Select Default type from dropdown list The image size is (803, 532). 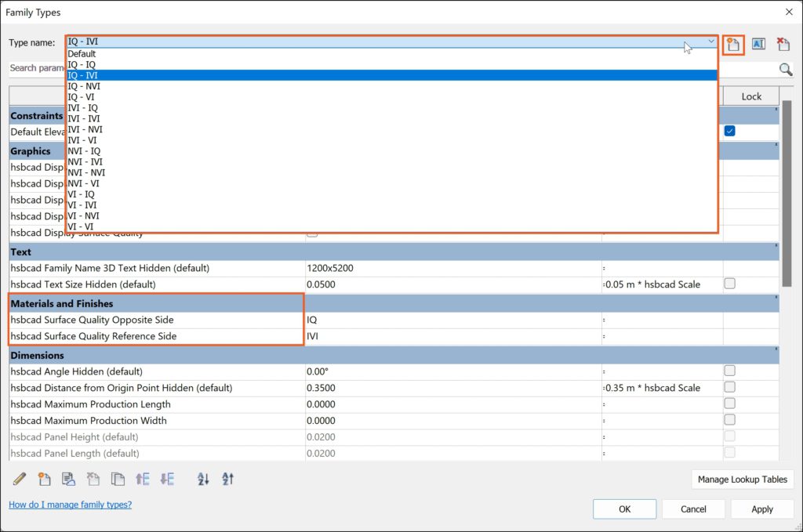tap(392, 54)
